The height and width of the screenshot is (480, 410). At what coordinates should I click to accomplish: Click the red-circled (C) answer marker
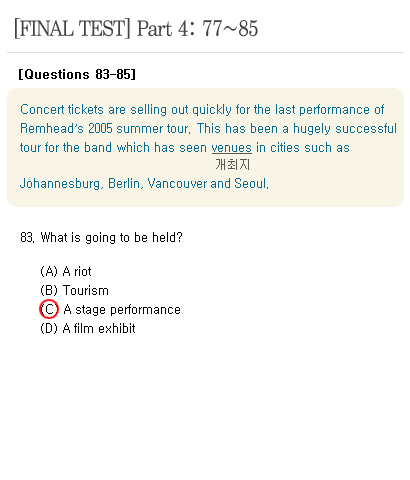coord(49,309)
